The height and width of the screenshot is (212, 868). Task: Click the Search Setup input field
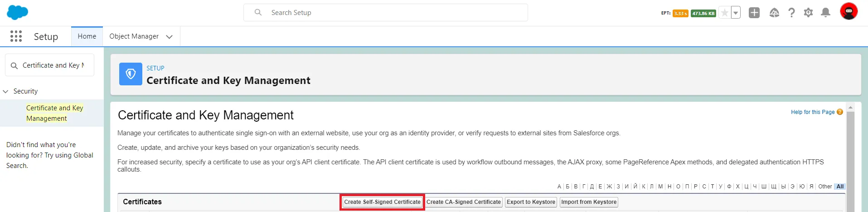[385, 13]
